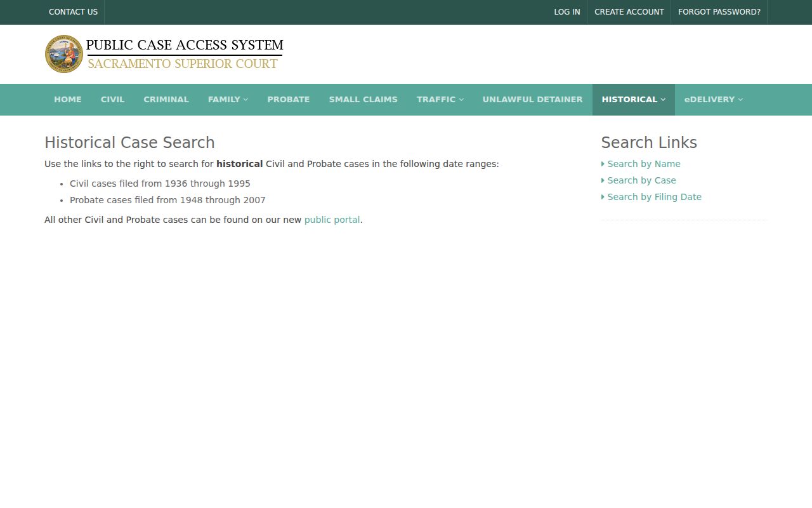Open the Probate menu item
Image resolution: width=812 pixels, height=508 pixels.
point(289,100)
